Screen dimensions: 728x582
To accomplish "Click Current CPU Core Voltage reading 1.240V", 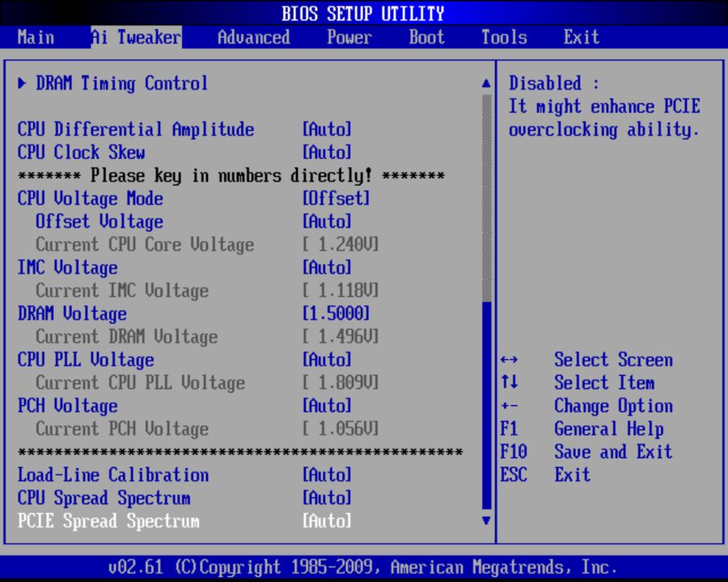I will pyautogui.click(x=341, y=244).
